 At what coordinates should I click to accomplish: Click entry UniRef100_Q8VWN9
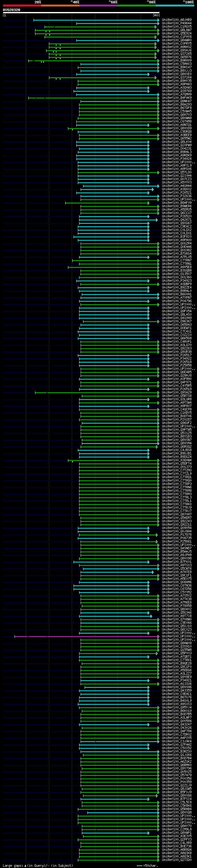point(177,118)
